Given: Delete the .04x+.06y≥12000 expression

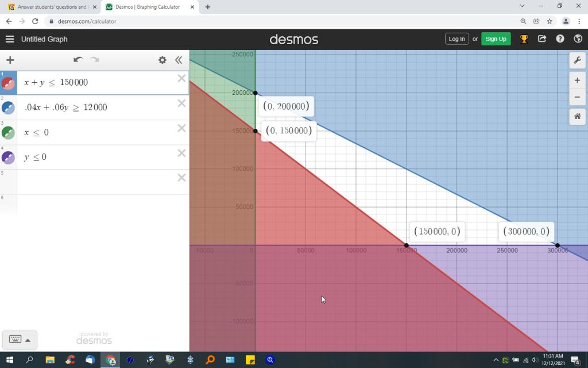Looking at the screenshot, I should coord(181,103).
